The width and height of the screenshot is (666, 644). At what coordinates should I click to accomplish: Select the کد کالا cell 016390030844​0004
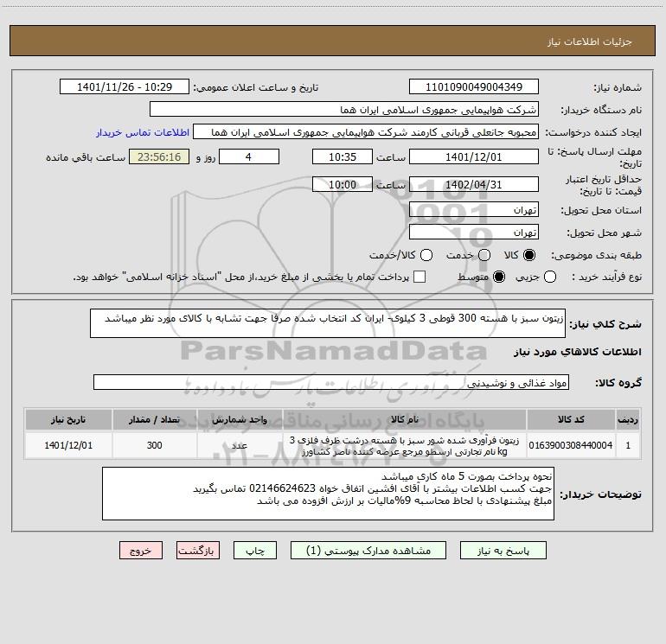click(571, 445)
